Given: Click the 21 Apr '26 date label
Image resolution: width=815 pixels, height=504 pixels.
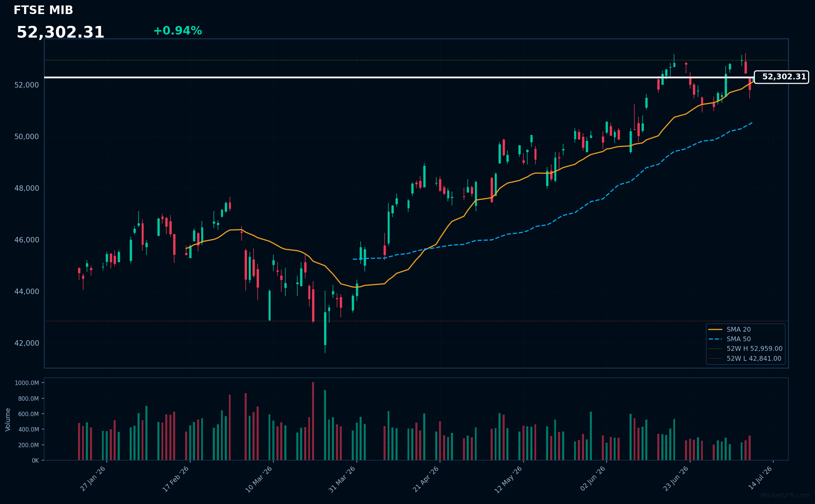Looking at the screenshot, I should pyautogui.click(x=426, y=479).
